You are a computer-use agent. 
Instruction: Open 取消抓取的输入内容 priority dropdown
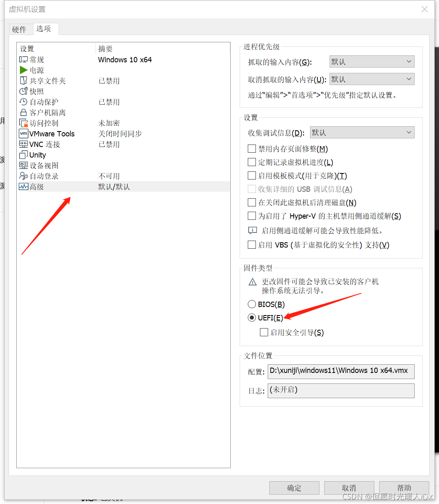372,79
